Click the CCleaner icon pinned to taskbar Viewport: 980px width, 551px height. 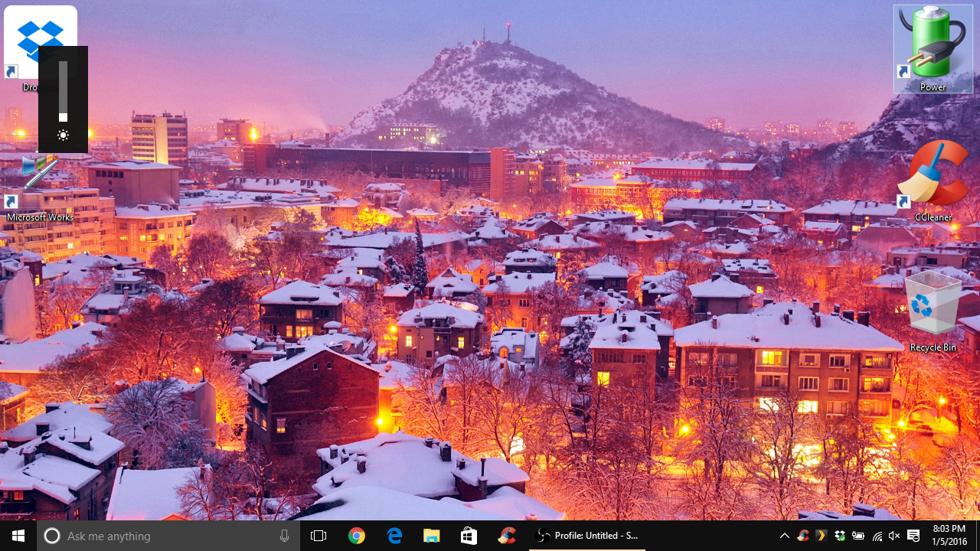point(507,536)
